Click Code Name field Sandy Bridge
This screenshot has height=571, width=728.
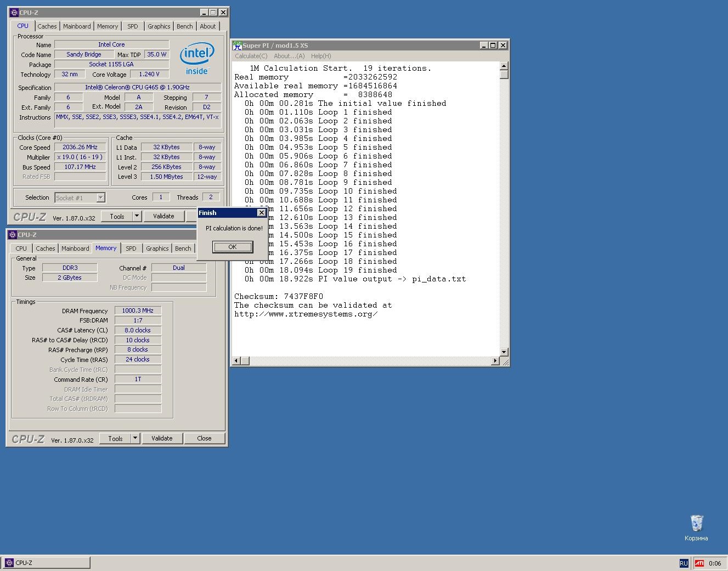(x=84, y=54)
